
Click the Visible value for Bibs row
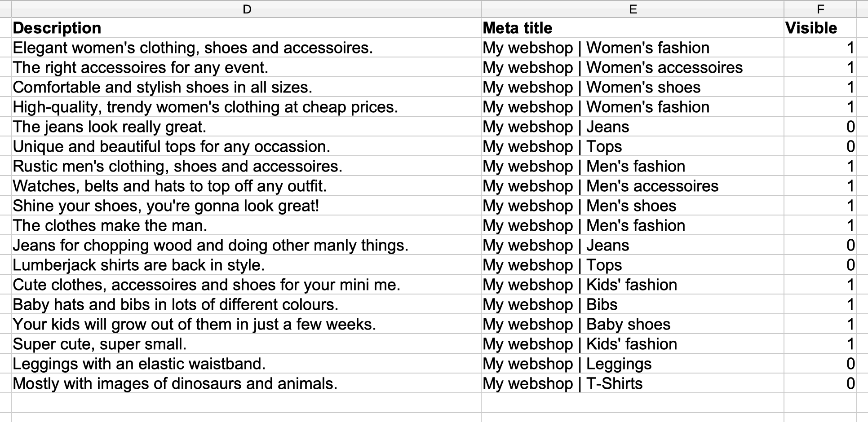(x=820, y=304)
